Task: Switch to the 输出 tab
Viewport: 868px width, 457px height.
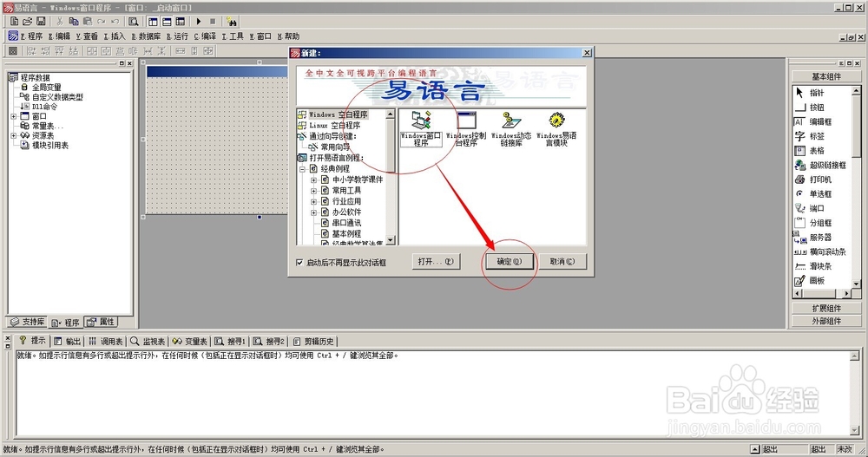Action: (68, 342)
